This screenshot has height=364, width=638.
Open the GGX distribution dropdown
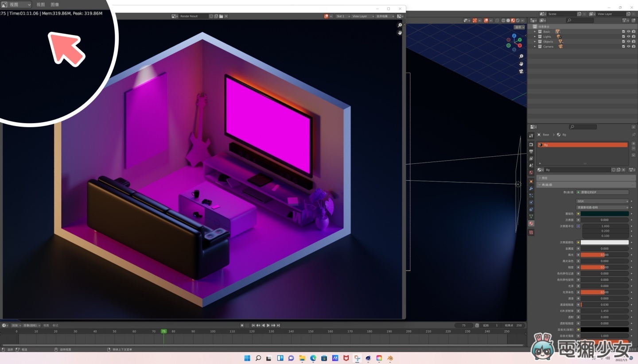(x=602, y=201)
